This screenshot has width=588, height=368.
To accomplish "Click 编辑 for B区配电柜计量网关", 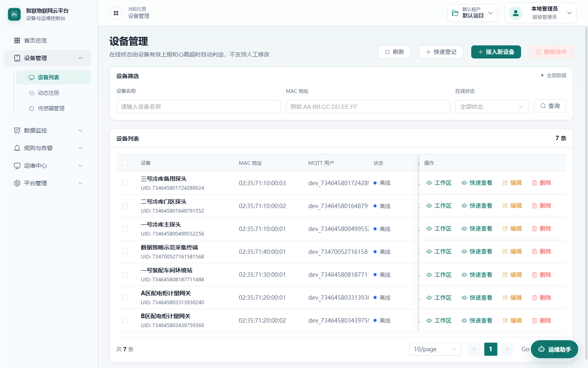I will [512, 321].
